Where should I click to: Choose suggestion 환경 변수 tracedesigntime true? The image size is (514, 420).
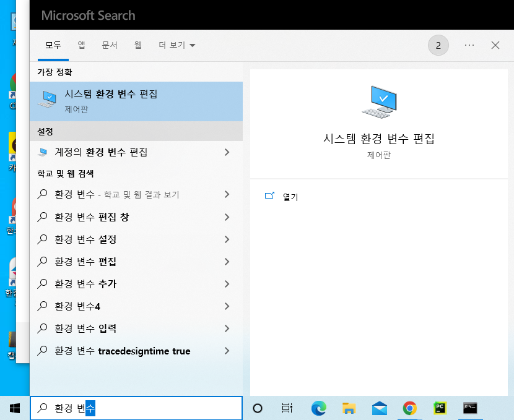tap(136, 351)
